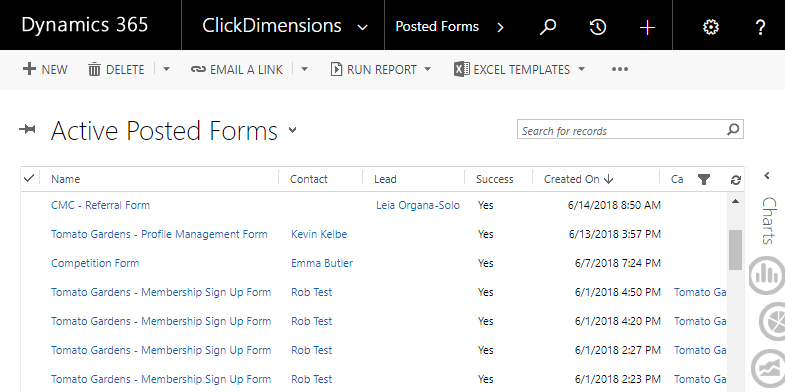The width and height of the screenshot is (785, 392).
Task: Click the Posted Forms breadcrumb
Action: pos(437,27)
